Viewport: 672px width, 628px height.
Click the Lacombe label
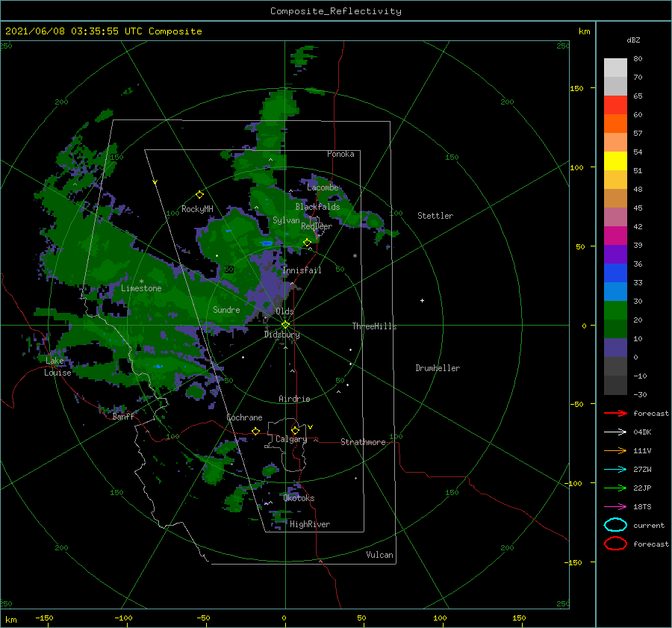(323, 187)
